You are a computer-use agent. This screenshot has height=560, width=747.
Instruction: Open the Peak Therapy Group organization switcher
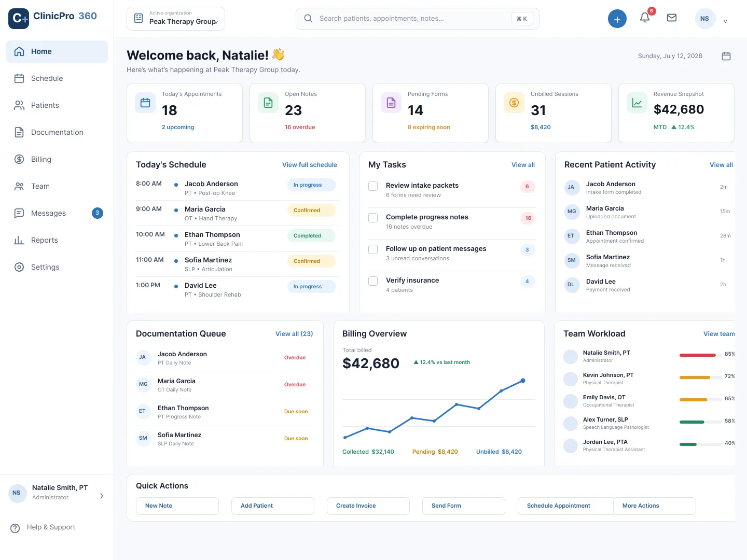pyautogui.click(x=176, y=19)
